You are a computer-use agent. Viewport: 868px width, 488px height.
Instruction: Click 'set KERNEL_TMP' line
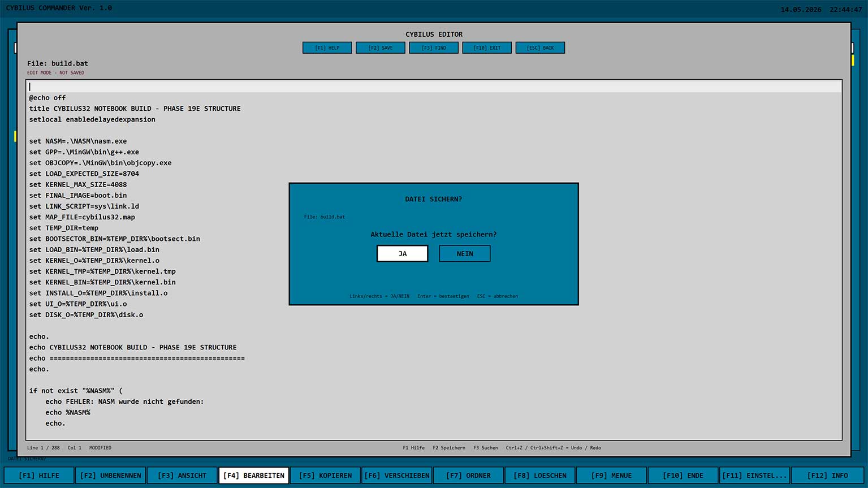click(x=102, y=271)
